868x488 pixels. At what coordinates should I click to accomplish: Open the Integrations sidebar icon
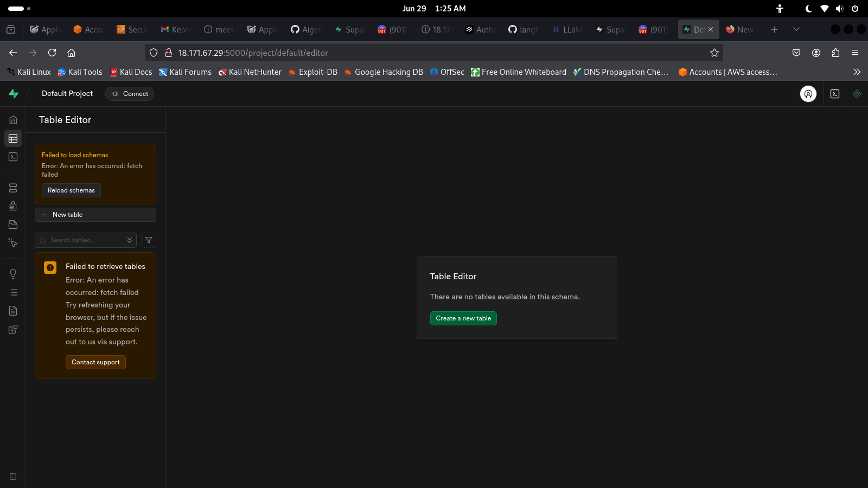[x=13, y=329]
